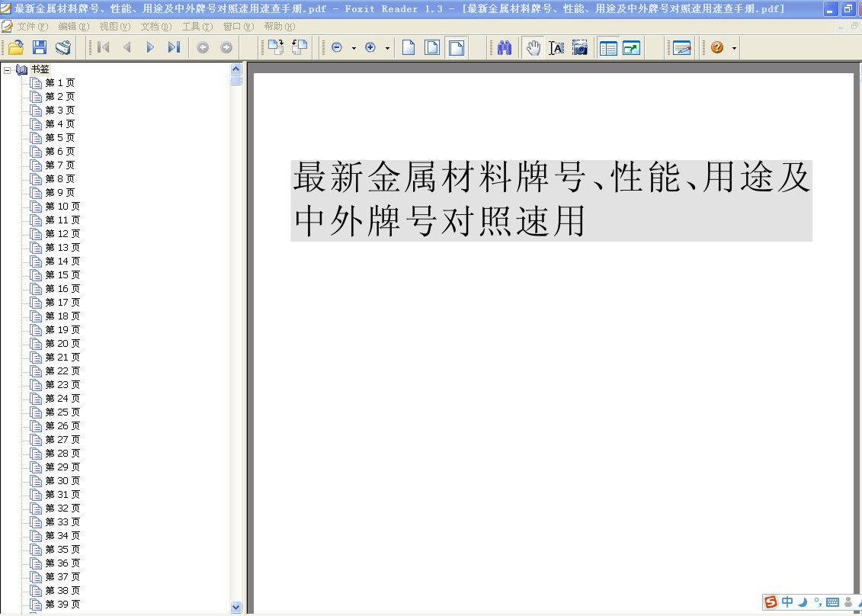862x616 pixels.
Task: Open bookmark 第 37 页
Action: pyautogui.click(x=62, y=577)
